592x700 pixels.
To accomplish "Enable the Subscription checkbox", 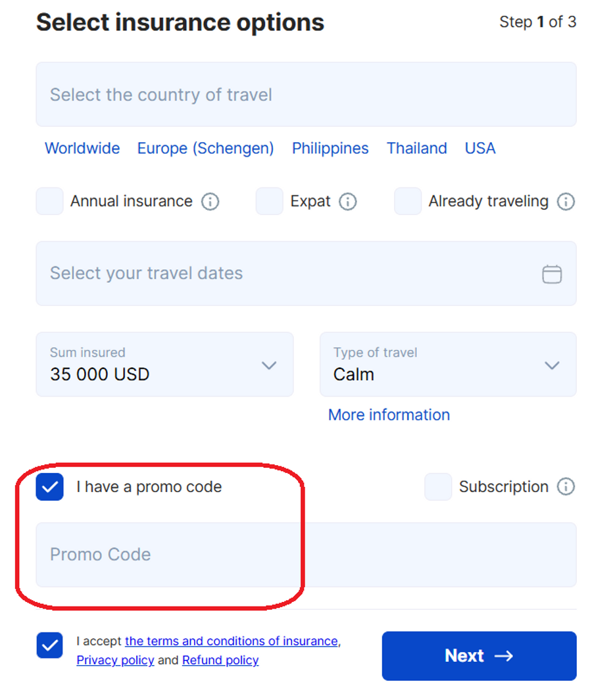I will pyautogui.click(x=438, y=487).
